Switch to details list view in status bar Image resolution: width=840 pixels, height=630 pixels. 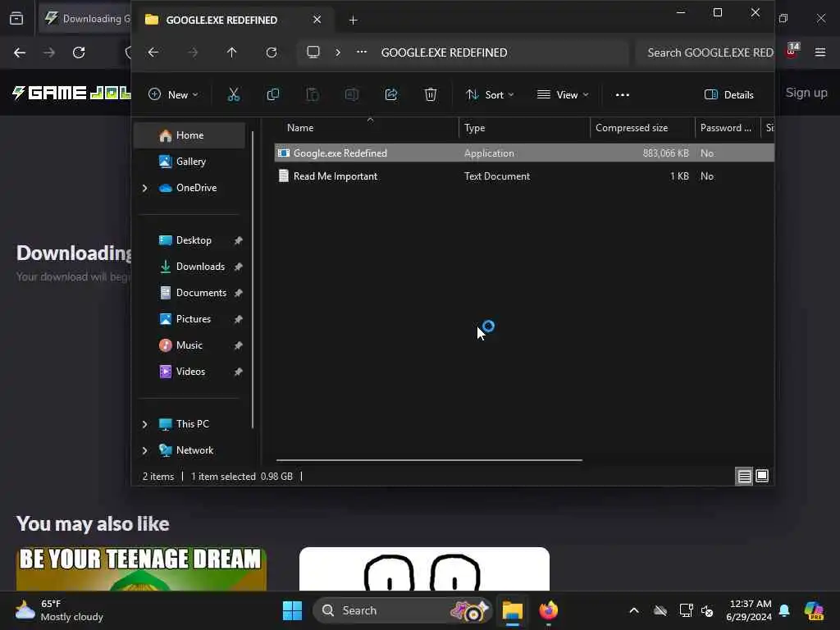click(744, 476)
